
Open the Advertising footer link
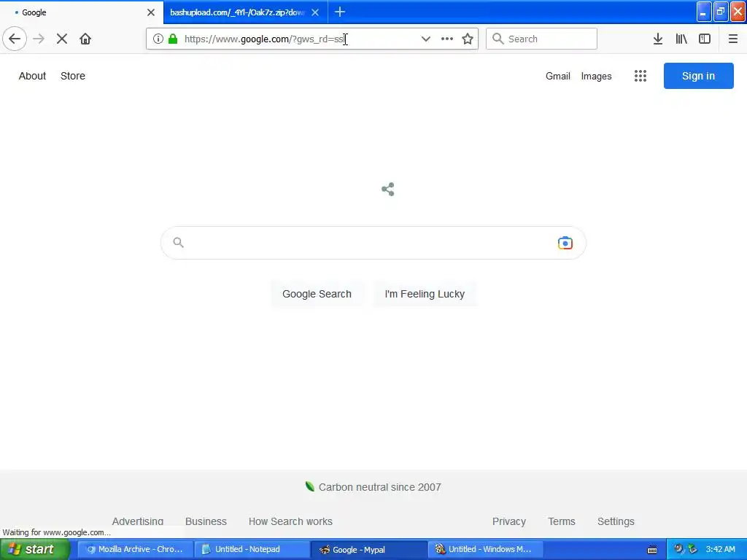tap(138, 521)
